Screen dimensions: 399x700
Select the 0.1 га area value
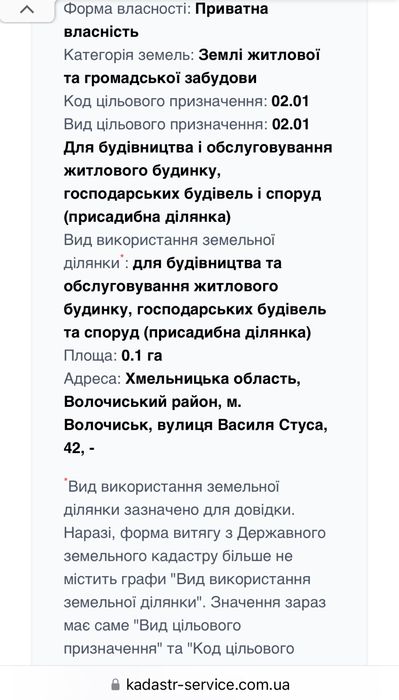(142, 356)
